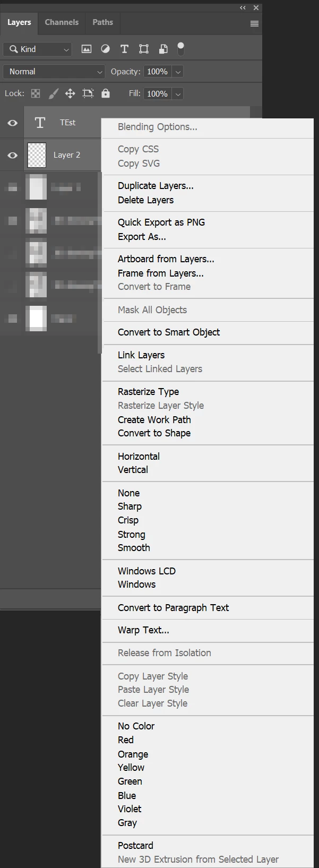Choose Convert to Smart Object
Image resolution: width=319 pixels, height=868 pixels.
coord(169,332)
